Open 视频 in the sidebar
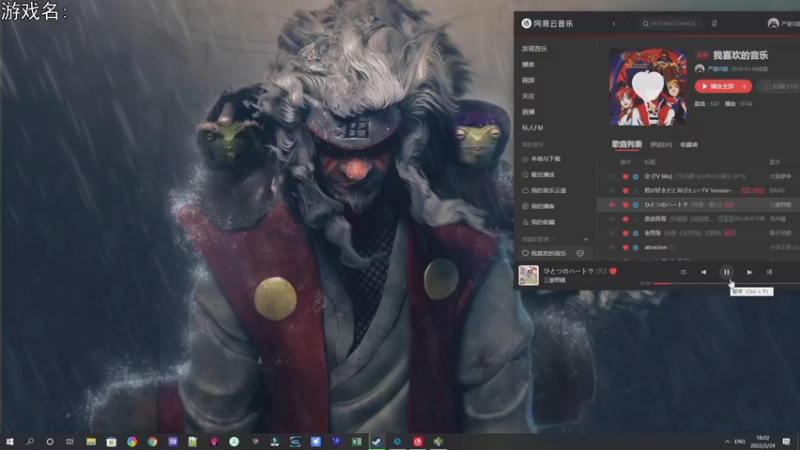This screenshot has width=800, height=450. click(x=528, y=80)
